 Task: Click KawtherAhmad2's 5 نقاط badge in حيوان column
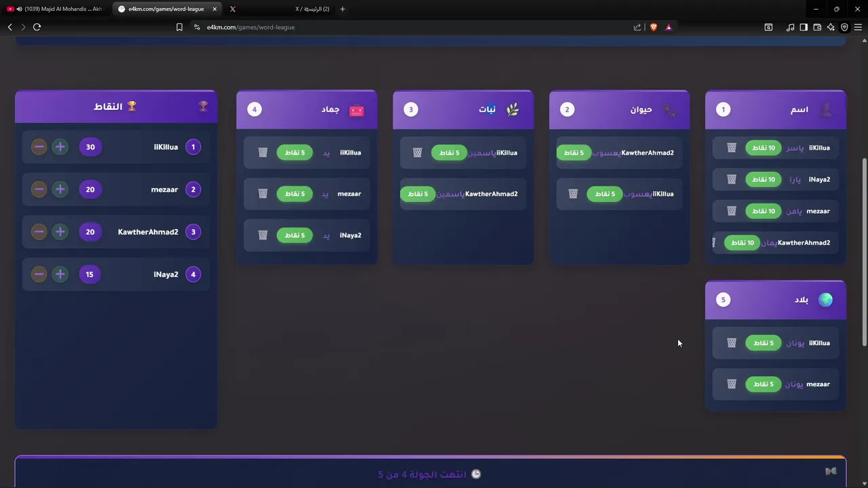(x=574, y=152)
